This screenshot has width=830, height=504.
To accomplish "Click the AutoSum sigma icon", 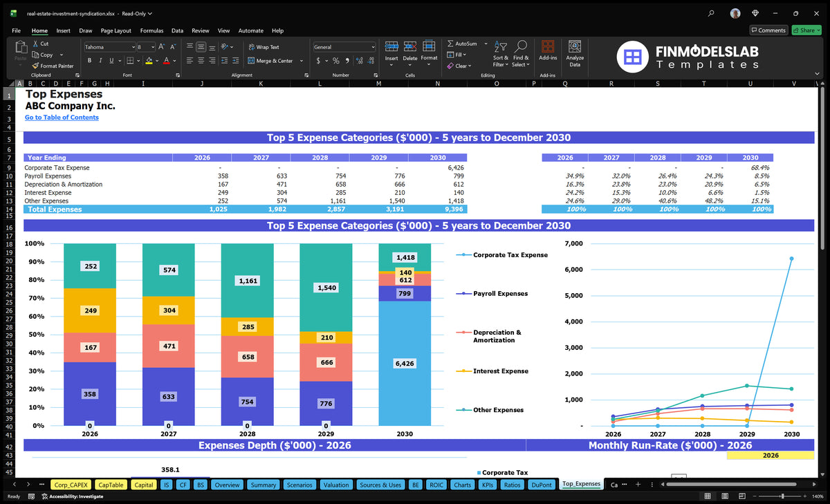I will pyautogui.click(x=450, y=44).
